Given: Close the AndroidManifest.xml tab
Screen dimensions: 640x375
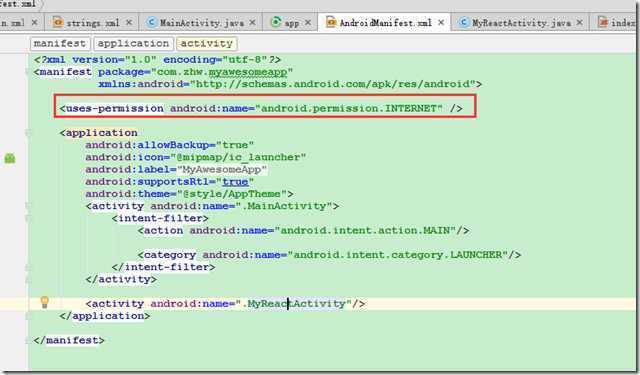Looking at the screenshot, I should pyautogui.click(x=441, y=22).
